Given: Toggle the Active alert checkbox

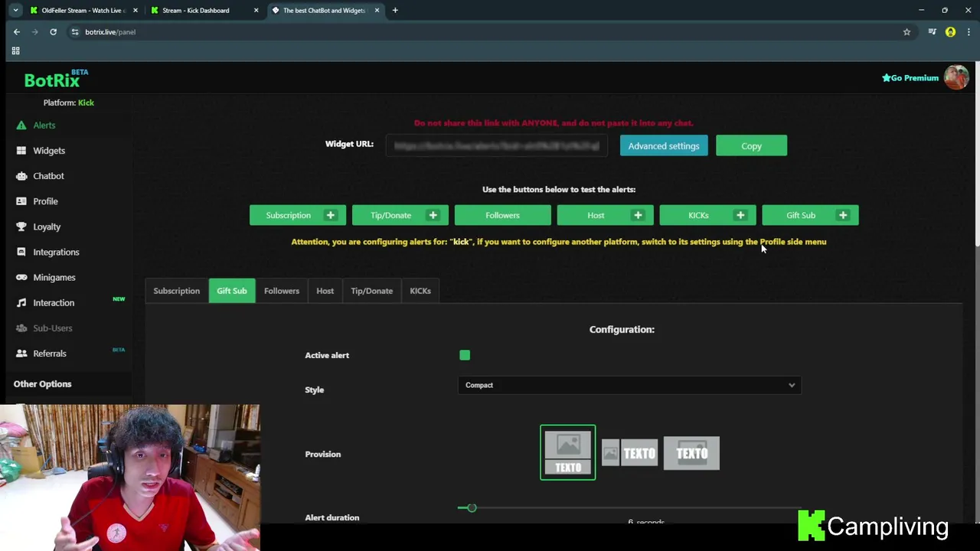Looking at the screenshot, I should point(465,355).
